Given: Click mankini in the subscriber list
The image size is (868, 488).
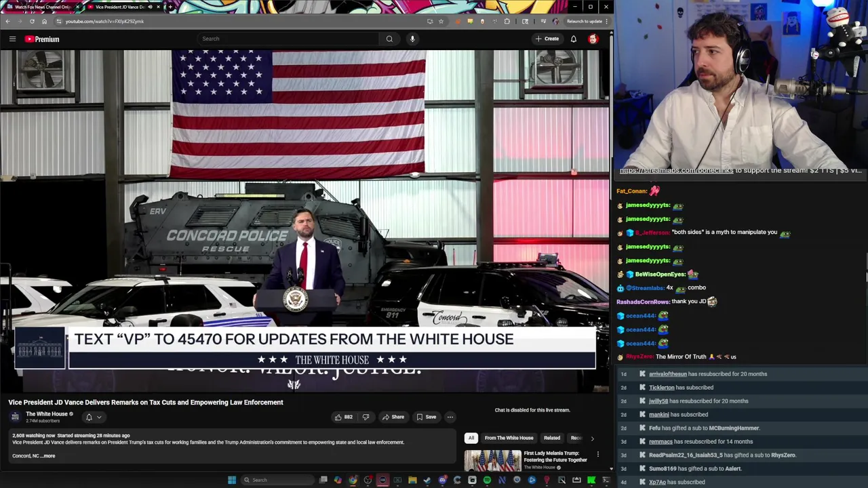Looking at the screenshot, I should tap(659, 415).
